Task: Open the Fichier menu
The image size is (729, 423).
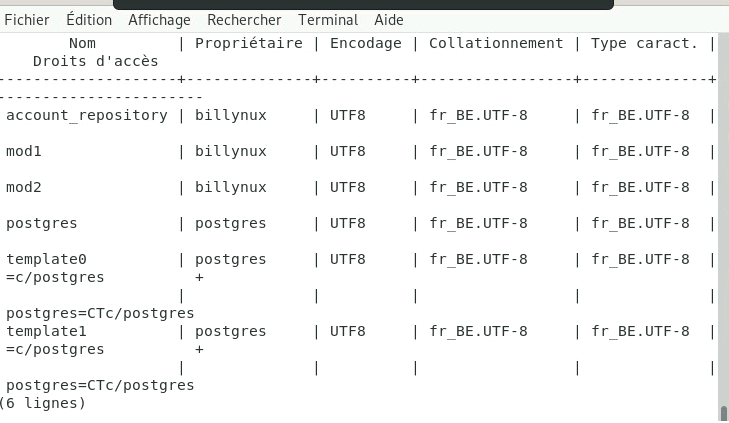Action: tap(27, 20)
